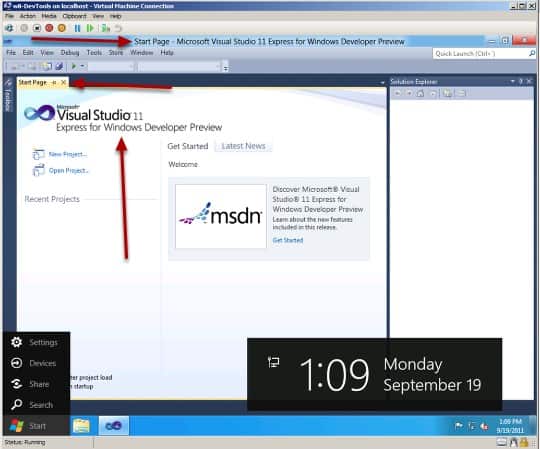Click the Open Project link
The image size is (540, 449).
(x=69, y=170)
